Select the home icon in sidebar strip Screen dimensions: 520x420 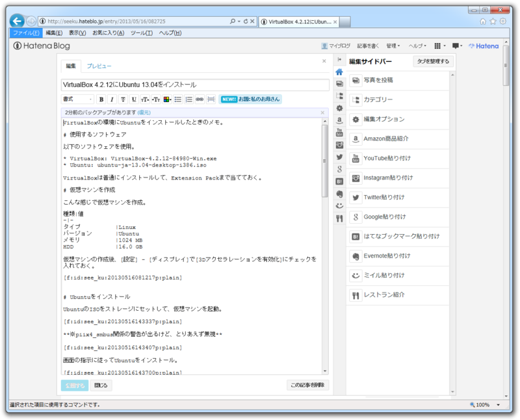339,72
